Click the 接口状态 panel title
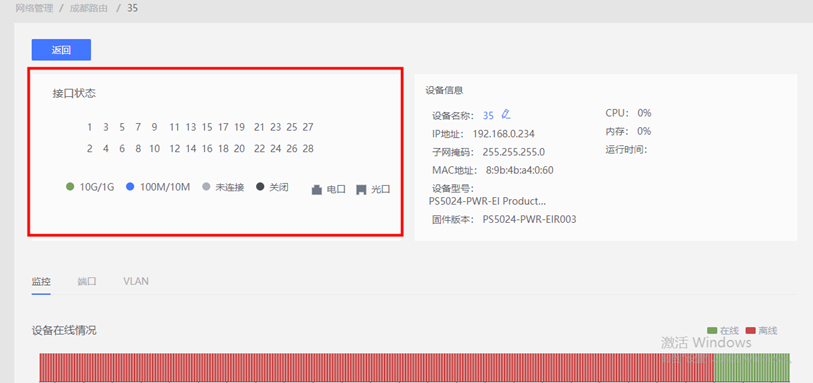The image size is (813, 383). [x=74, y=93]
